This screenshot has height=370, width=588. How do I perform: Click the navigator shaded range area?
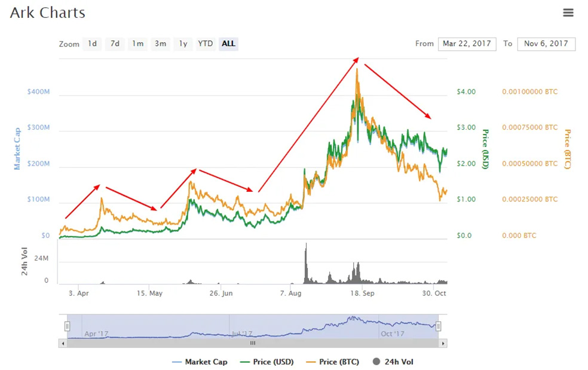click(x=253, y=326)
